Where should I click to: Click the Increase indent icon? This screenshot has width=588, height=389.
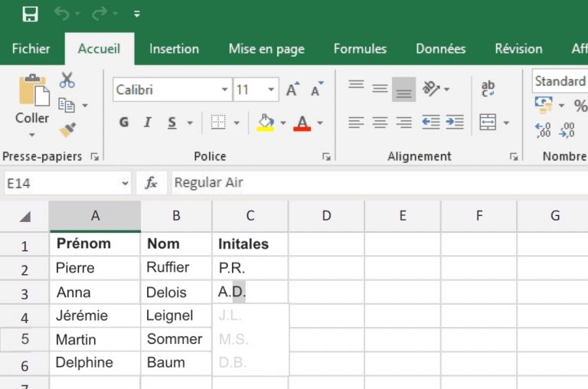(x=455, y=123)
